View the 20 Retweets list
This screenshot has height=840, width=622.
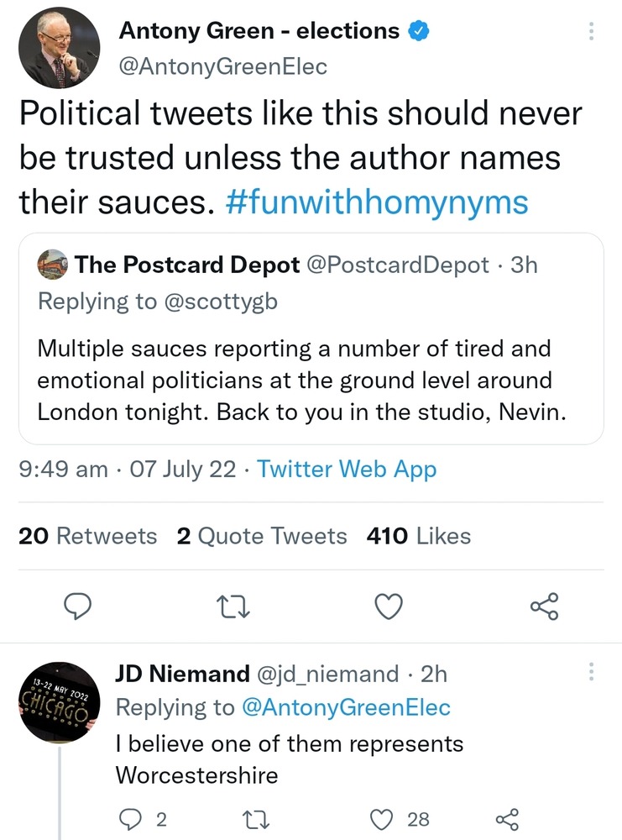click(88, 536)
